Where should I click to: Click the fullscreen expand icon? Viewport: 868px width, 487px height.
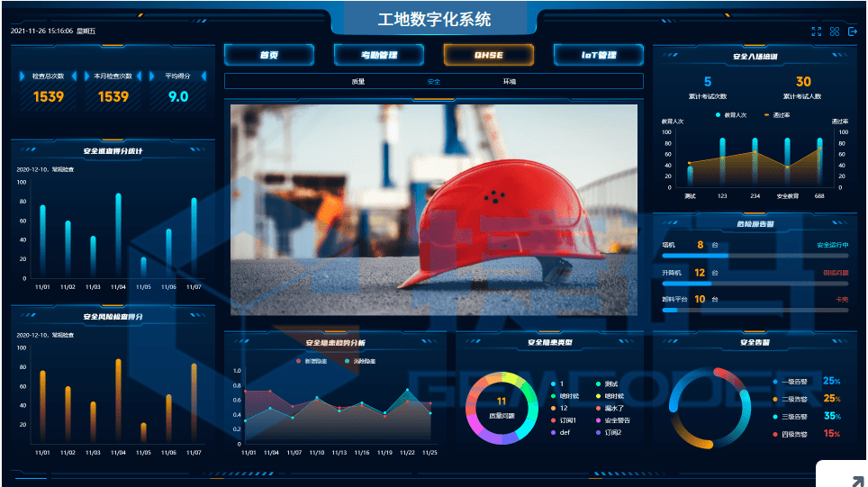pos(816,32)
